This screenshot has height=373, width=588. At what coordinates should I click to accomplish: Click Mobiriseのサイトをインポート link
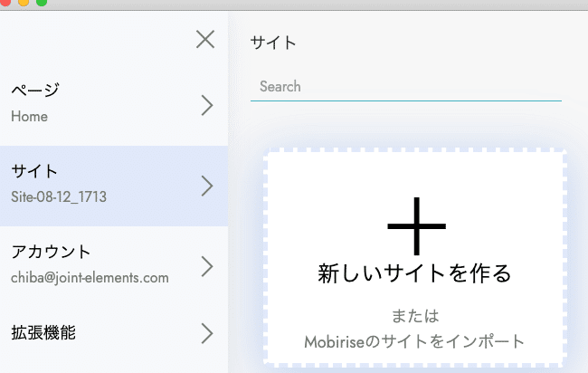tap(414, 341)
